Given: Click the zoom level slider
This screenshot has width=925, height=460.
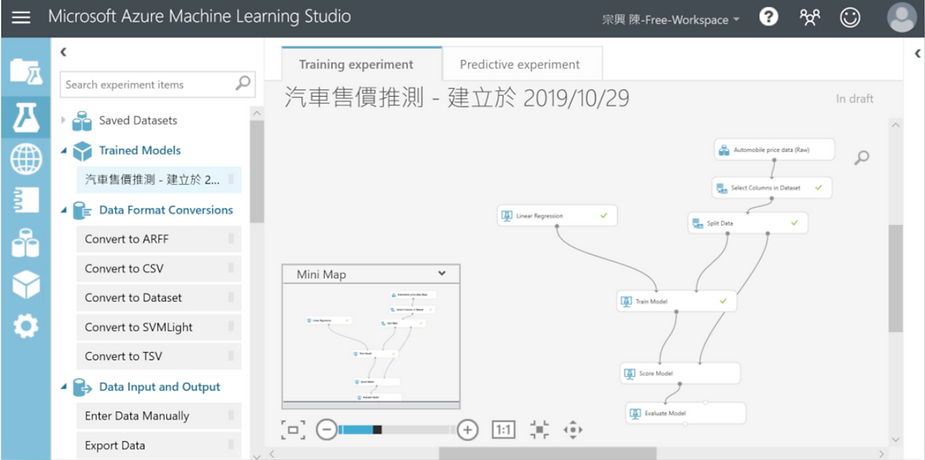Looking at the screenshot, I should click(397, 429).
